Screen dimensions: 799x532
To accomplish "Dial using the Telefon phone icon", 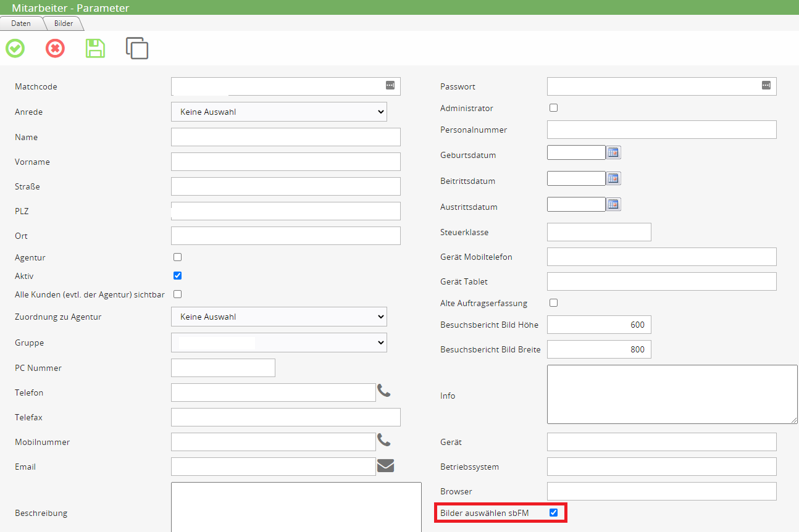I will click(384, 391).
